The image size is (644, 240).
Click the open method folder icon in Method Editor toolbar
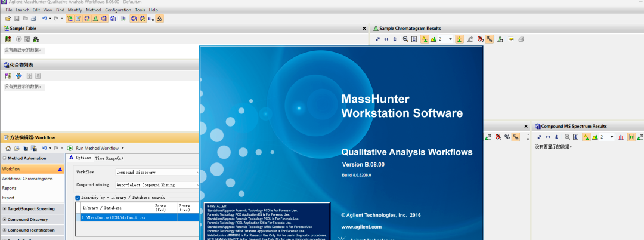17,148
